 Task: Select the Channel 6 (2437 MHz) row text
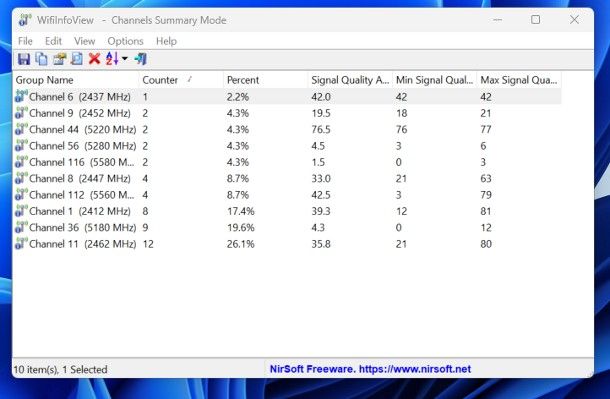[80, 97]
